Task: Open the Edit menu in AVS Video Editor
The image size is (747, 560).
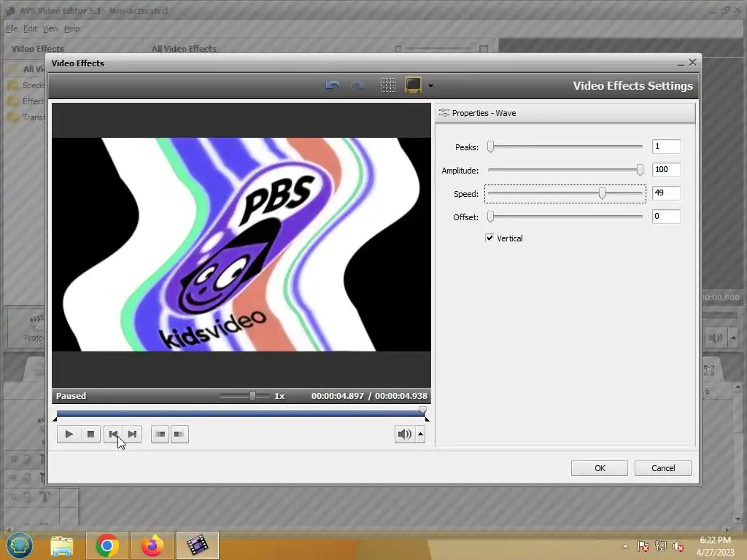Action: point(30,28)
